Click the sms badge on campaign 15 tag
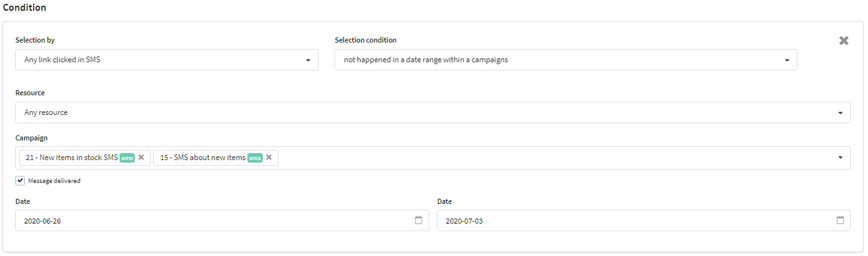868x256 pixels. coord(255,158)
